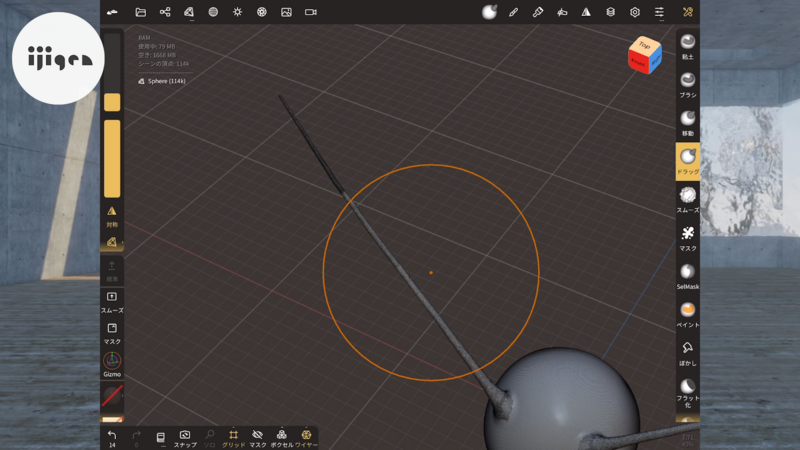The width and height of the screenshot is (800, 450).
Task: Open the Files menu folder icon
Action: point(140,12)
